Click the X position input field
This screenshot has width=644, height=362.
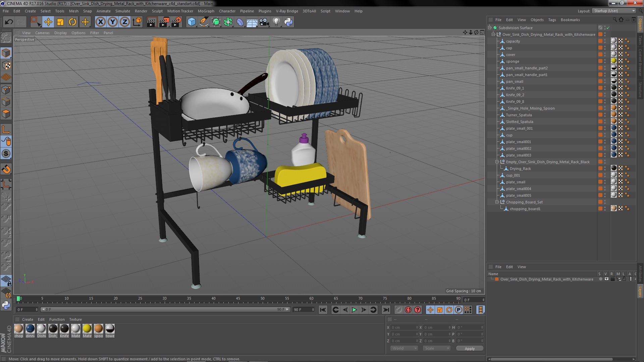[405, 327]
